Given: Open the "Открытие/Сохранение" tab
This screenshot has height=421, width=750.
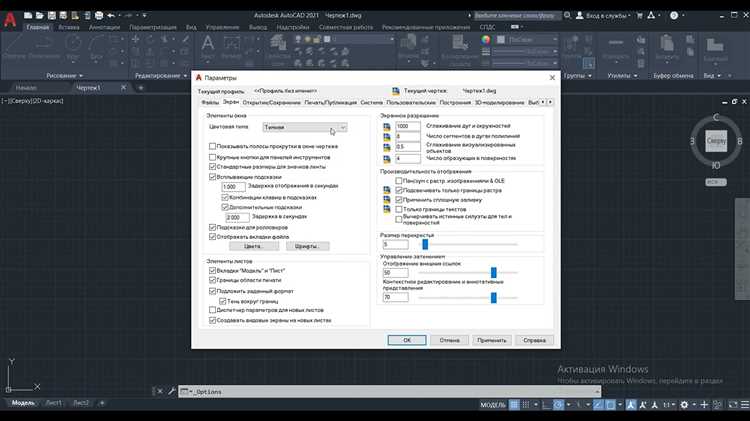Looking at the screenshot, I should click(271, 102).
